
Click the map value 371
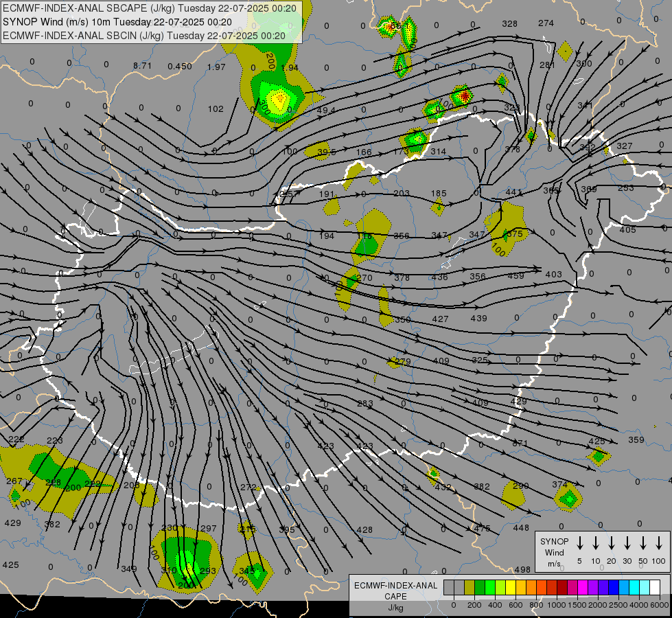520,443
